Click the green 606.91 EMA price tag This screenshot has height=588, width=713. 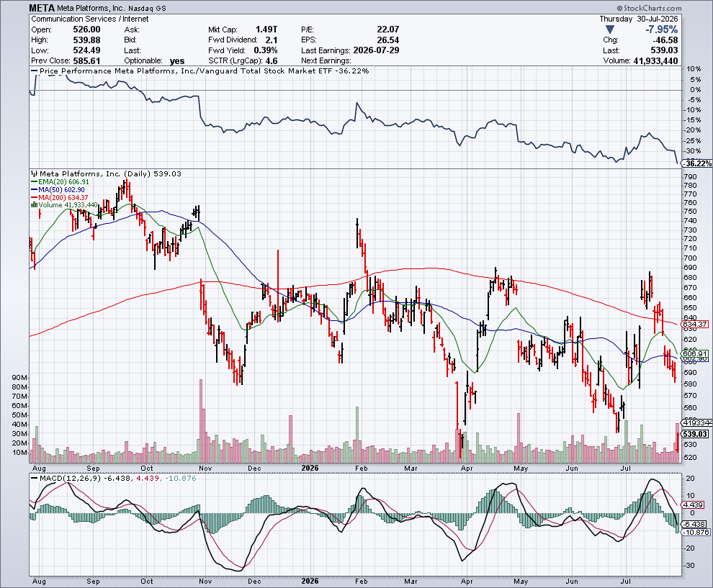695,353
